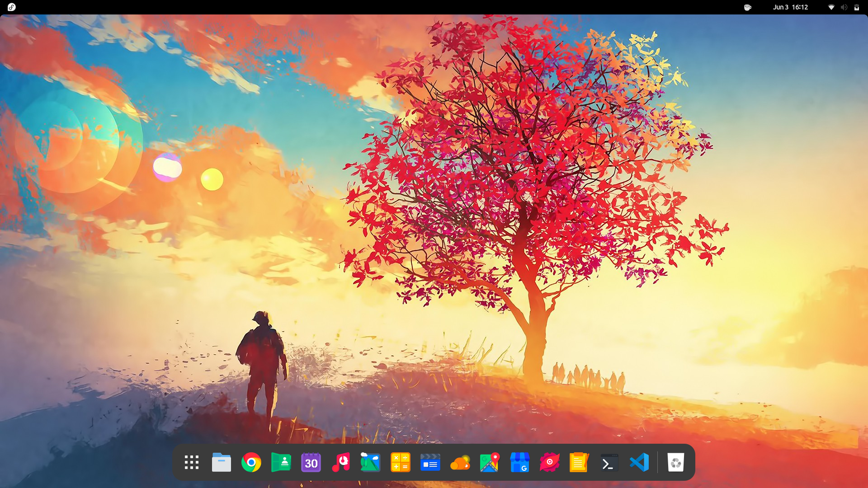Click the volume speaker indicator

point(844,7)
